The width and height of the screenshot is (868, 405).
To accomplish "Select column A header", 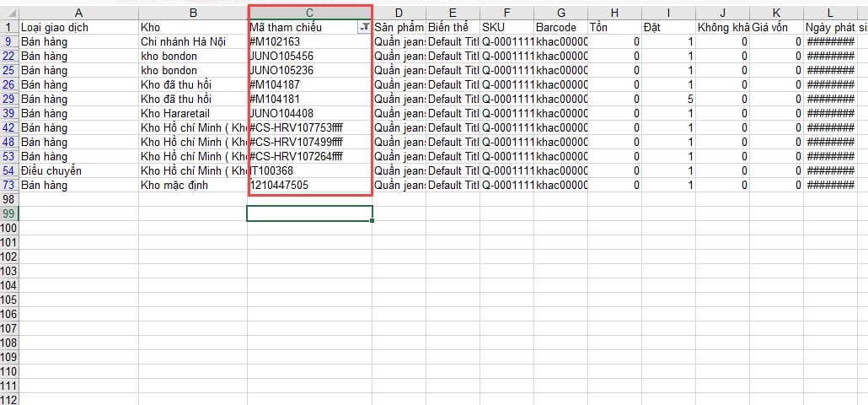I will pyautogui.click(x=78, y=13).
